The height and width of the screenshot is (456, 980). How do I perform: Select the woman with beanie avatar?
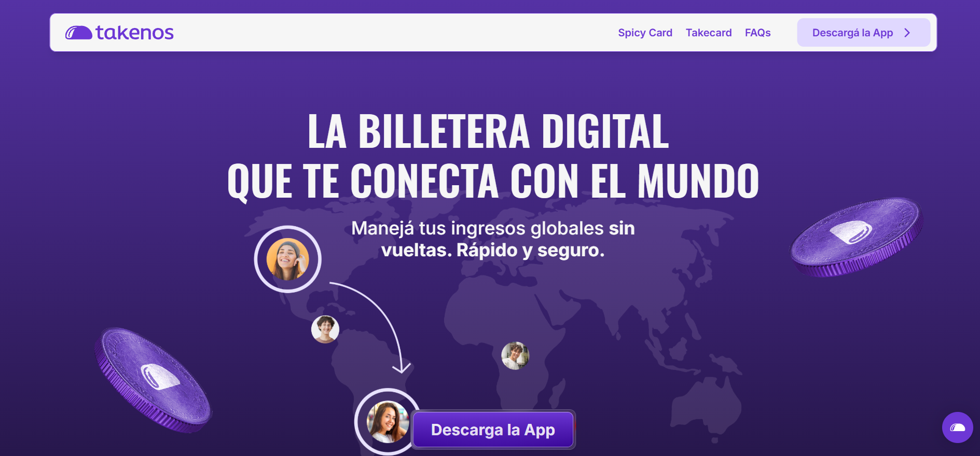tap(288, 259)
